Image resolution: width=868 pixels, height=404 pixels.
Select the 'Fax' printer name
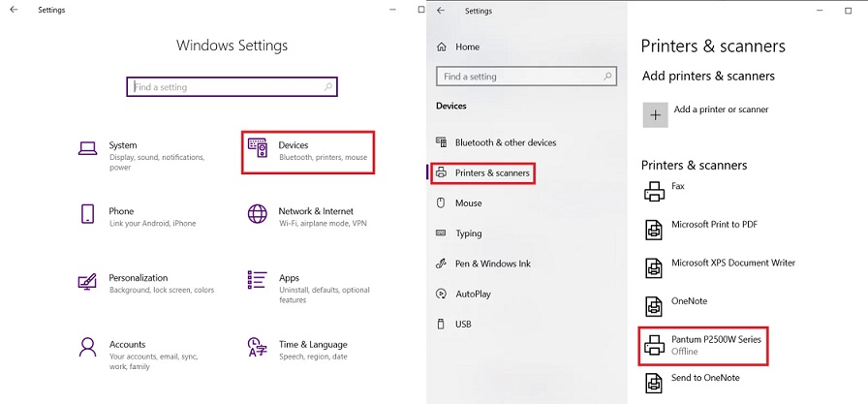pyautogui.click(x=678, y=186)
